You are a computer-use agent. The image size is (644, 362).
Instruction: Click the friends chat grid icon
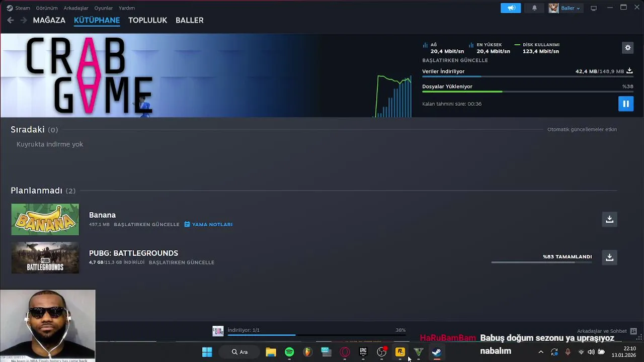[x=633, y=331]
